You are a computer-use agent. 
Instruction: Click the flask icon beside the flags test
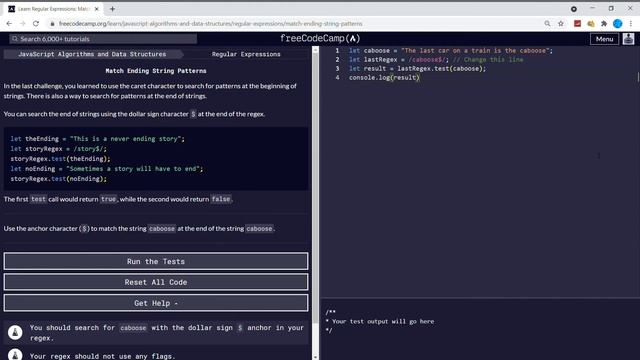(x=15, y=355)
